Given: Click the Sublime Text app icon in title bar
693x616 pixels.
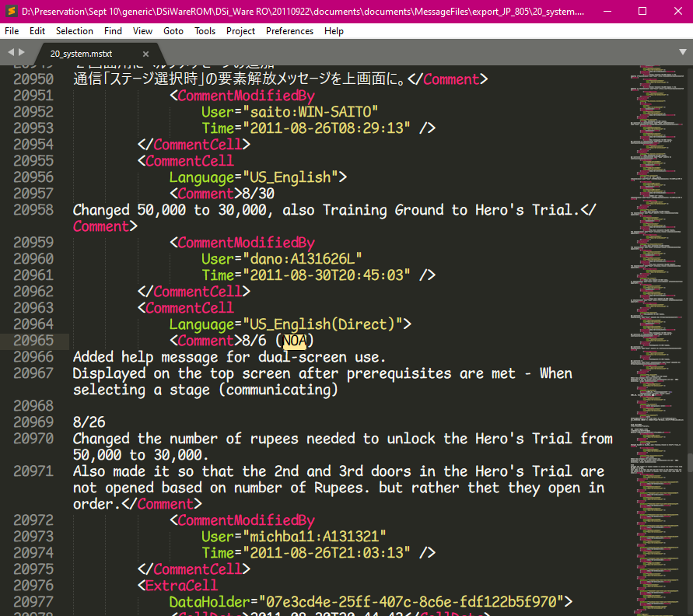Looking at the screenshot, I should [x=11, y=11].
